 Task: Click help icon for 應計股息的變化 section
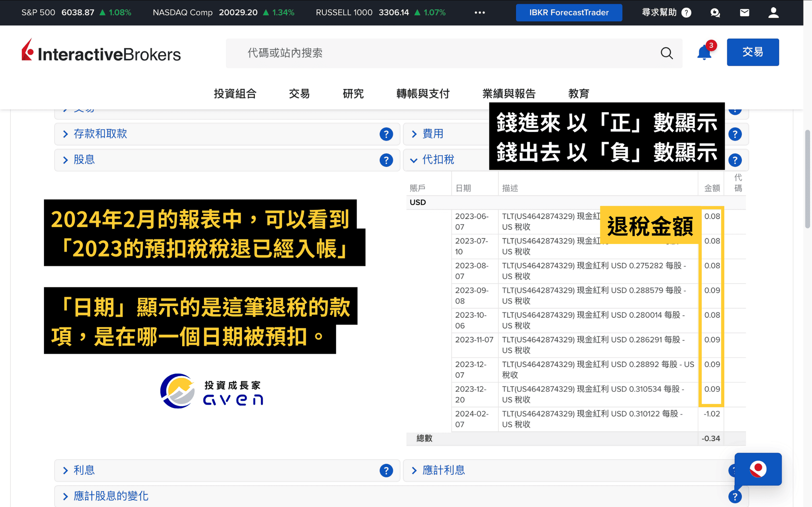[x=735, y=497]
